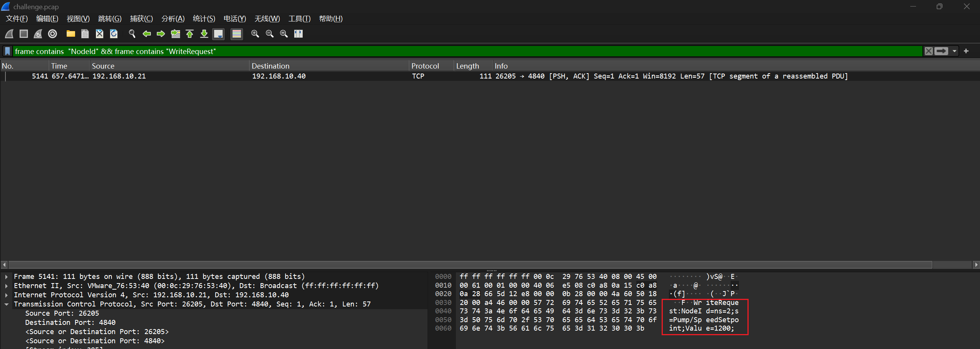This screenshot has width=980, height=349.
Task: Toggle packet list colorization
Action: point(237,34)
